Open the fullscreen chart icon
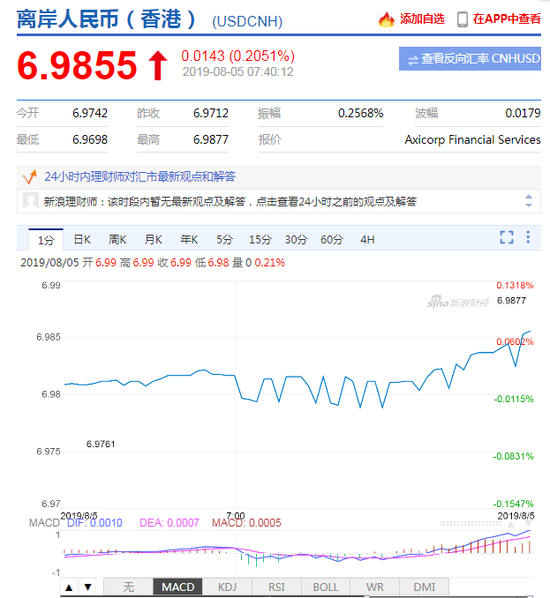The image size is (550, 598). [507, 237]
